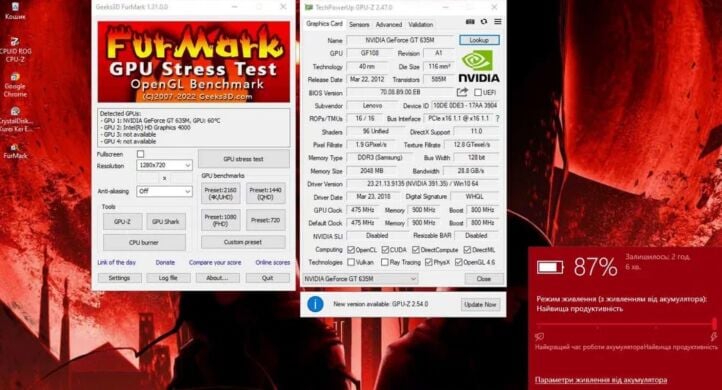Run Preset:1080 (FHD) benchmark

(x=221, y=220)
